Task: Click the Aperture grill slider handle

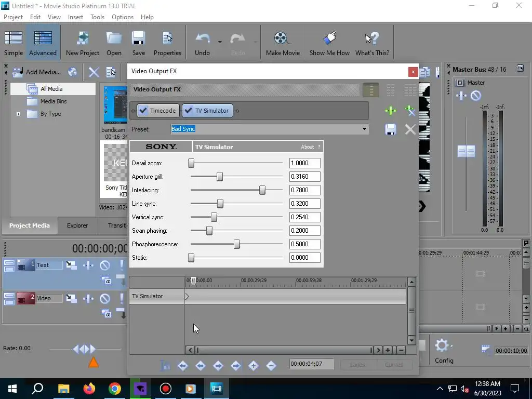Action: pos(220,177)
